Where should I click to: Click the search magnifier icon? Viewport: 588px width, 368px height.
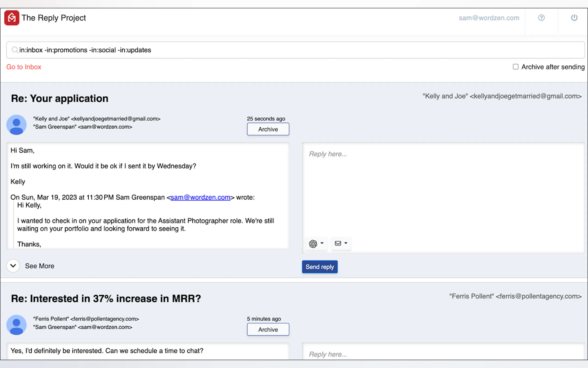coord(15,50)
